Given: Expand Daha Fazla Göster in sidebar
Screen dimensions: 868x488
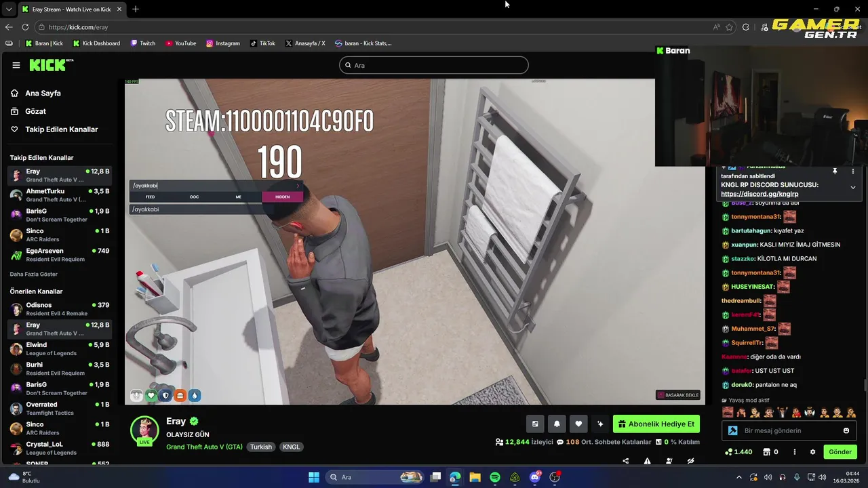Looking at the screenshot, I should [x=34, y=274].
